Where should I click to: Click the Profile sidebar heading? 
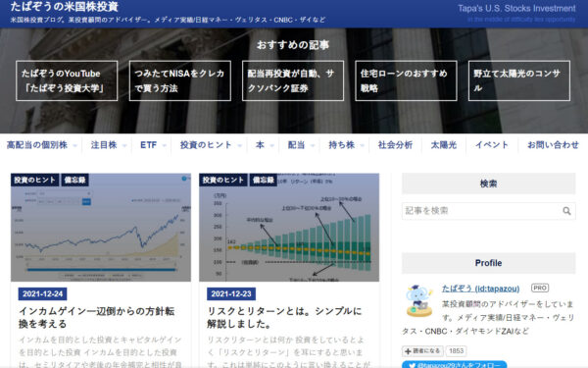pyautogui.click(x=488, y=263)
